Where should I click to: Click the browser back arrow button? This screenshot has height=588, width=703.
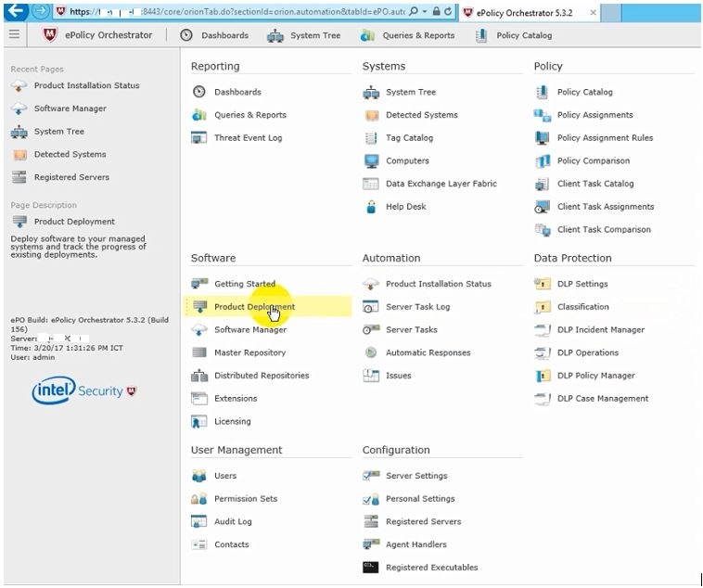[16, 11]
